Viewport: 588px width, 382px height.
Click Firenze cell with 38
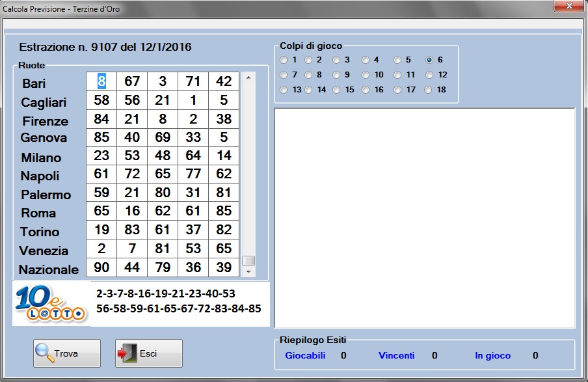(224, 119)
